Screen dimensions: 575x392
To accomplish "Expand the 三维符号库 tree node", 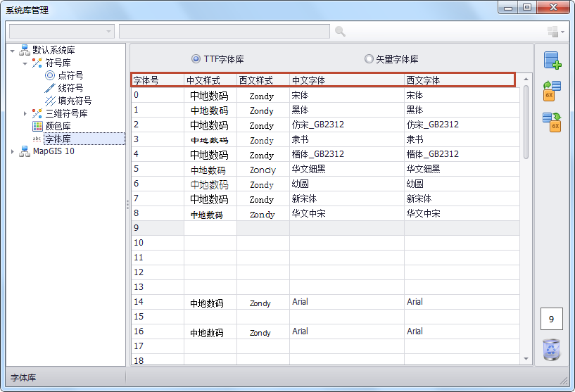I will [25, 113].
